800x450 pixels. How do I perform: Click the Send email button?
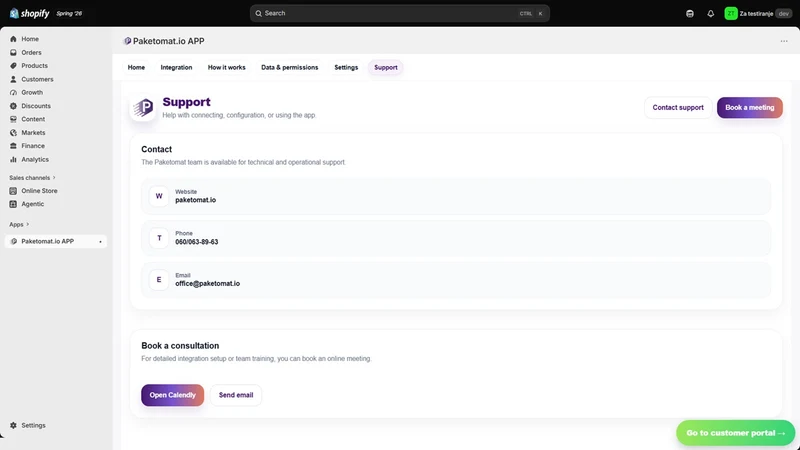[236, 395]
